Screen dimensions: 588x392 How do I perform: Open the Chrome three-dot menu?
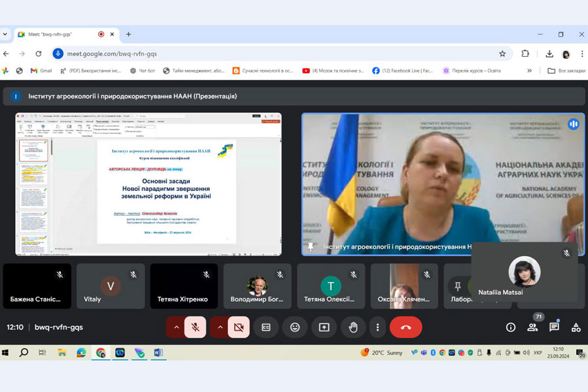point(582,54)
